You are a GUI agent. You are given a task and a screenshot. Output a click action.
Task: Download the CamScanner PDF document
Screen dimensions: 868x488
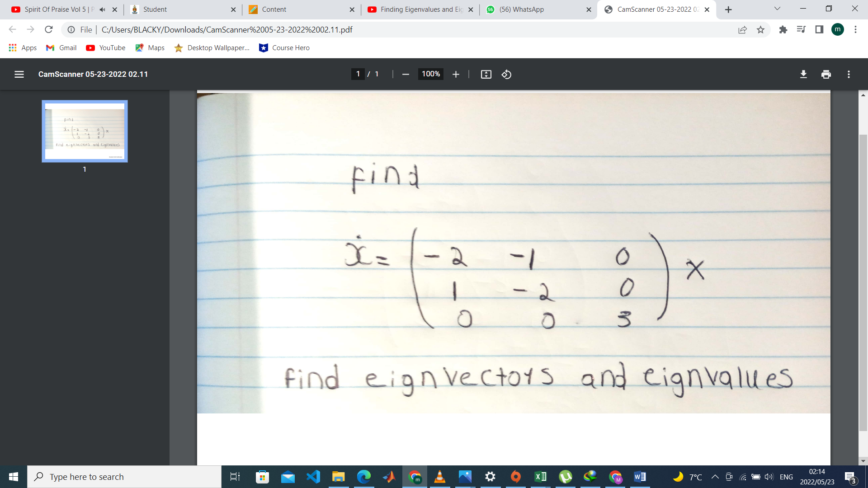(x=803, y=74)
